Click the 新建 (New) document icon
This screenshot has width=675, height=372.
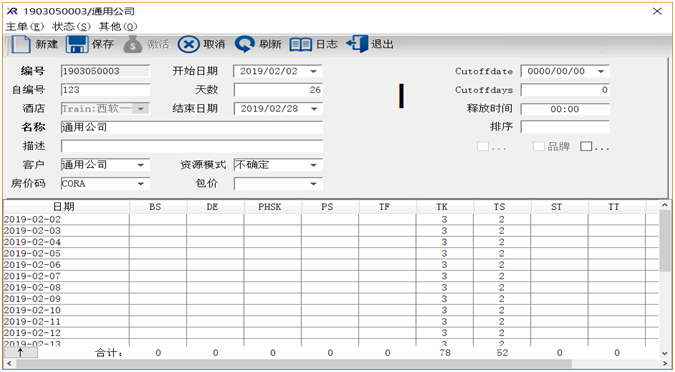click(x=21, y=44)
